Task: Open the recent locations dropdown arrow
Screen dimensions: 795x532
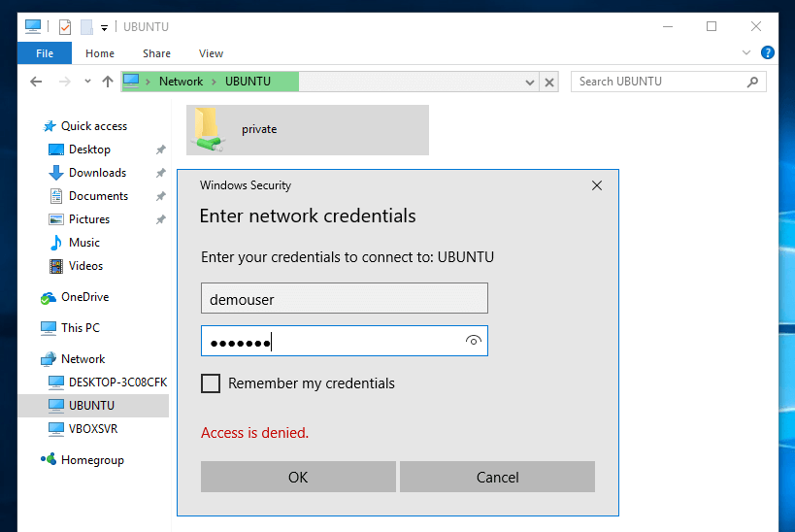Action: click(87, 82)
